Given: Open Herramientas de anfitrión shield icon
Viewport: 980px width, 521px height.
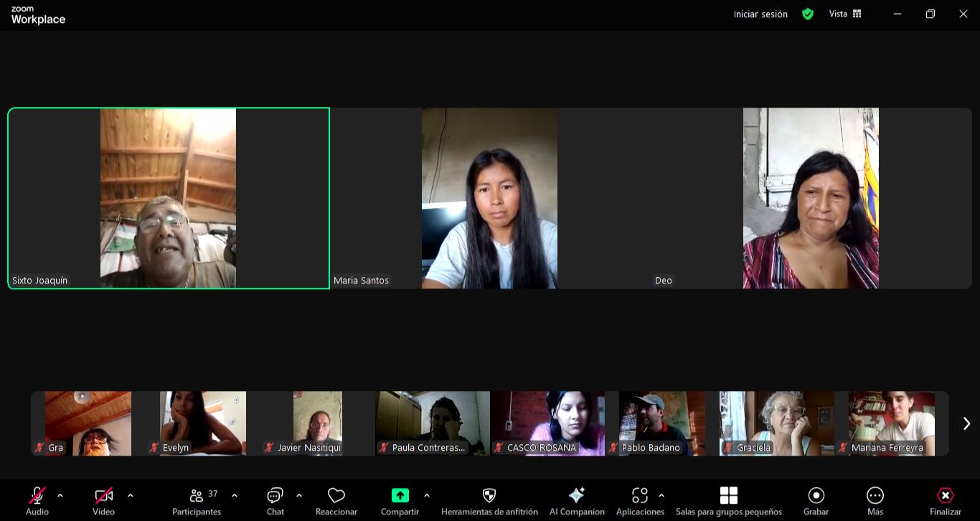Looking at the screenshot, I should pyautogui.click(x=489, y=497).
